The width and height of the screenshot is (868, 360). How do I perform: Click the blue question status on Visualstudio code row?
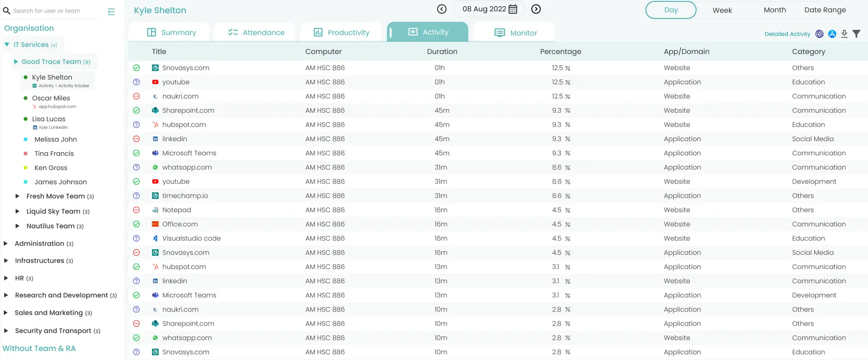136,238
